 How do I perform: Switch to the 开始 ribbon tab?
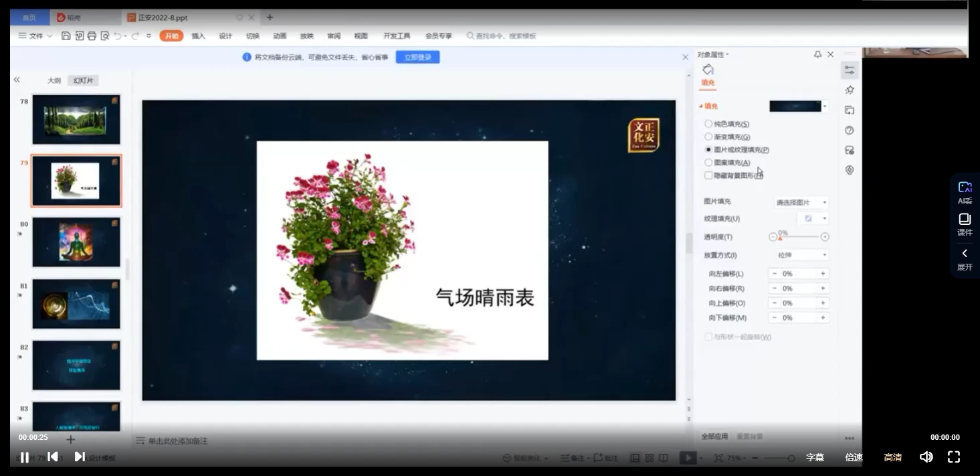click(171, 36)
